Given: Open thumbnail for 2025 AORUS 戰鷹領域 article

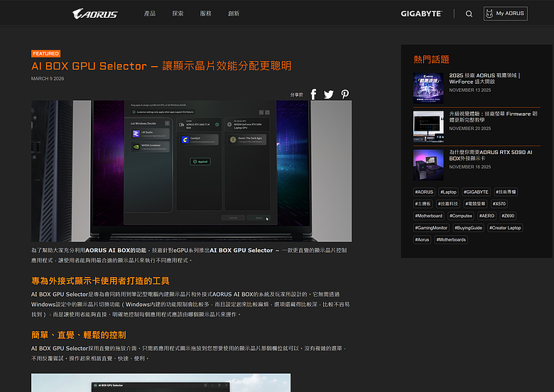Looking at the screenshot, I should [428, 88].
